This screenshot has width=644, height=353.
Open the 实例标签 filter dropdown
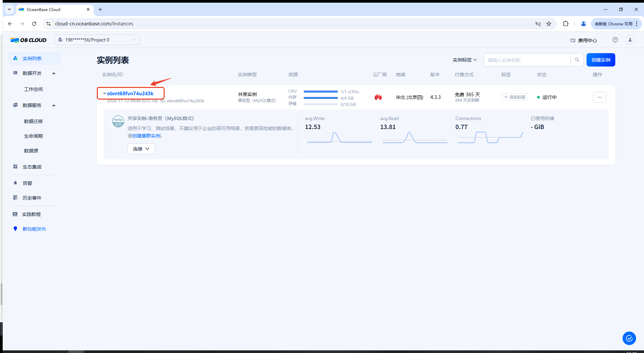(465, 60)
